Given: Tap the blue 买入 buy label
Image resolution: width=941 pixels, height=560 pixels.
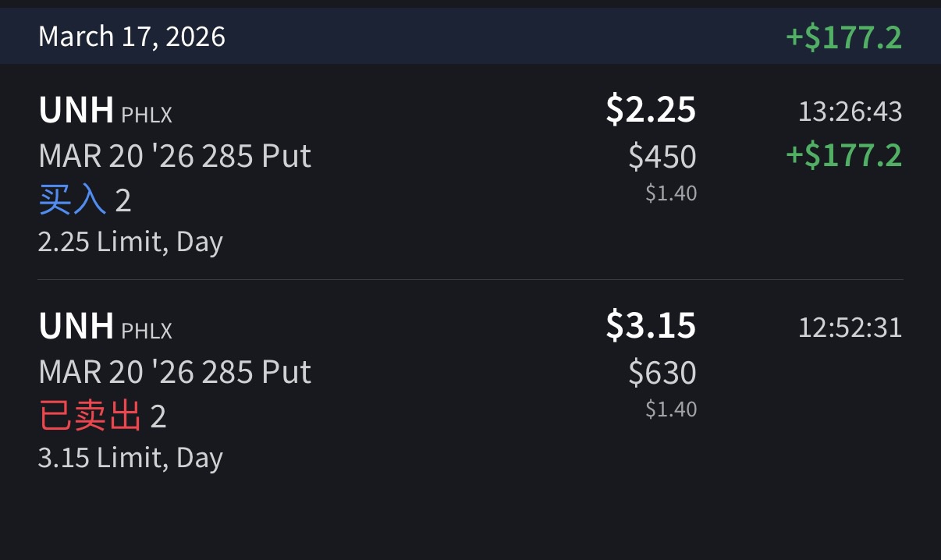Looking at the screenshot, I should [72, 200].
